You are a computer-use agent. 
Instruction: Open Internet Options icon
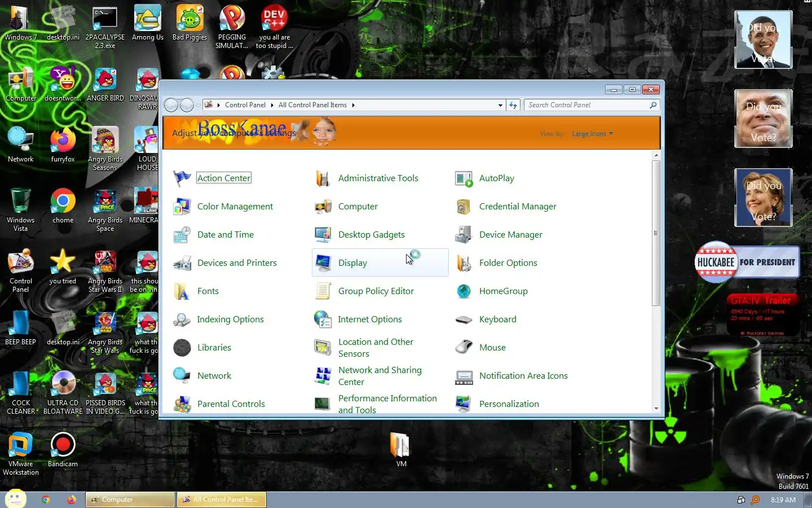tap(323, 319)
